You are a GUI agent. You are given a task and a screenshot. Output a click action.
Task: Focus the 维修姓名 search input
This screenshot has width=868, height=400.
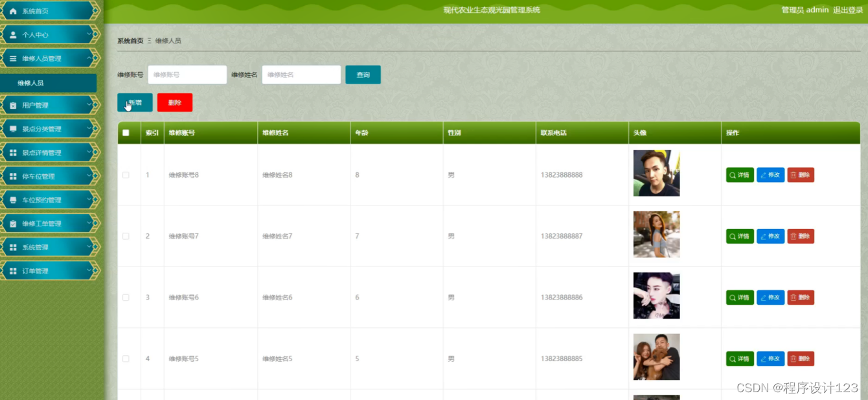tap(301, 75)
